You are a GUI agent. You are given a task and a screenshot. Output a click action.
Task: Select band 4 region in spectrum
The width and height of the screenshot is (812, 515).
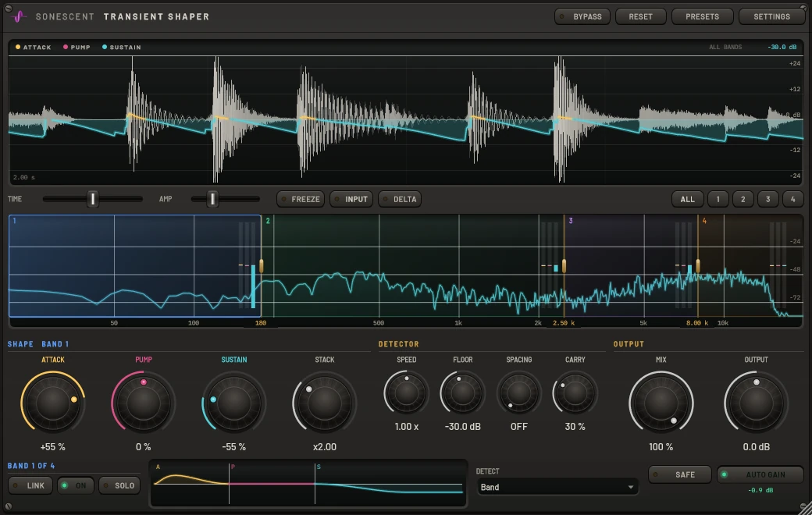click(751, 265)
